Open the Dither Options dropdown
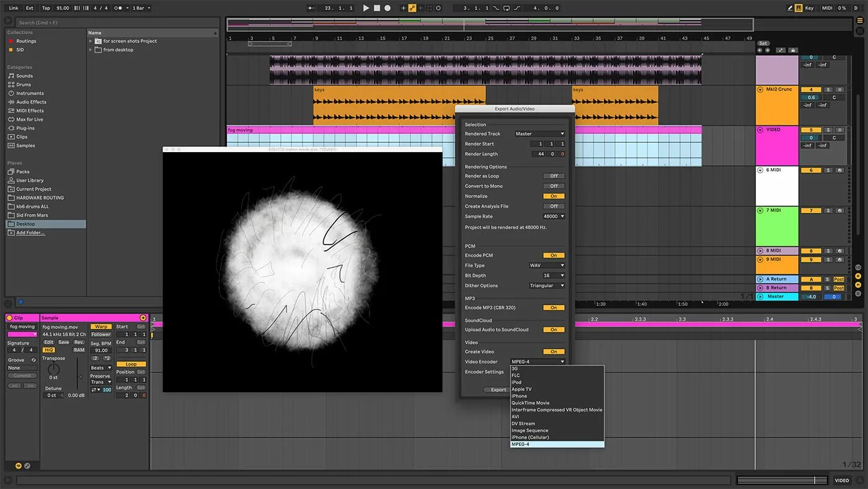Viewport: 868px width, 489px height. point(546,285)
